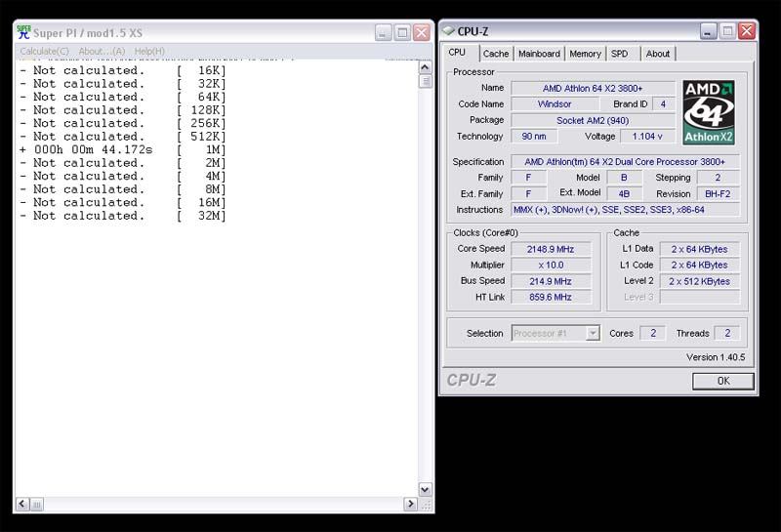Click the Version 1.40.5 text

tap(716, 357)
